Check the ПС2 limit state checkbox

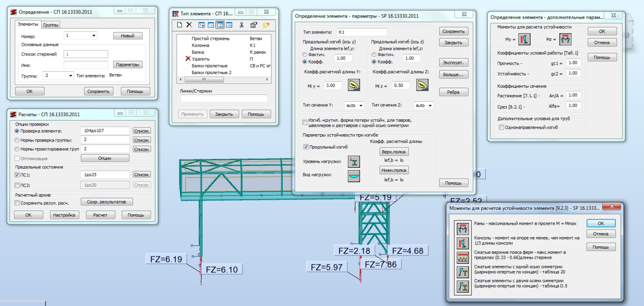(x=17, y=185)
